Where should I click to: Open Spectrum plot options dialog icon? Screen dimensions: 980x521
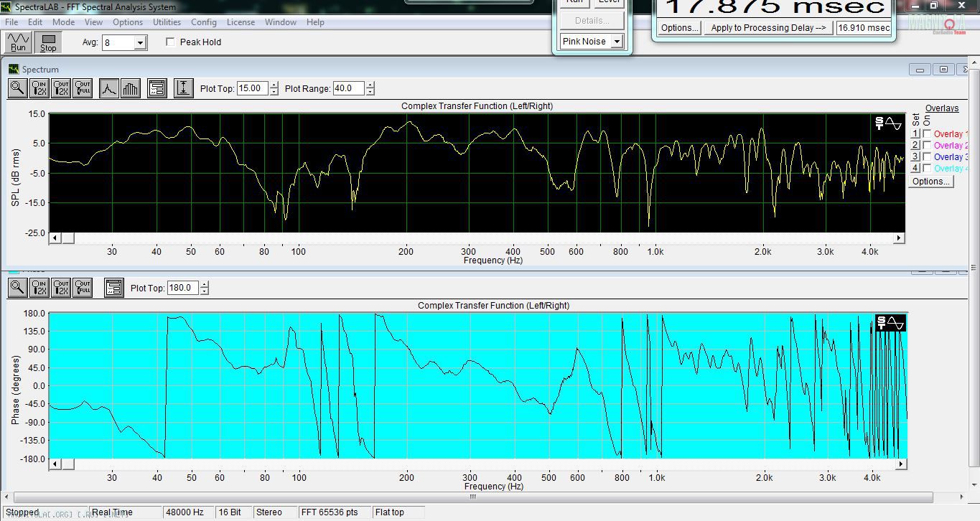click(157, 88)
